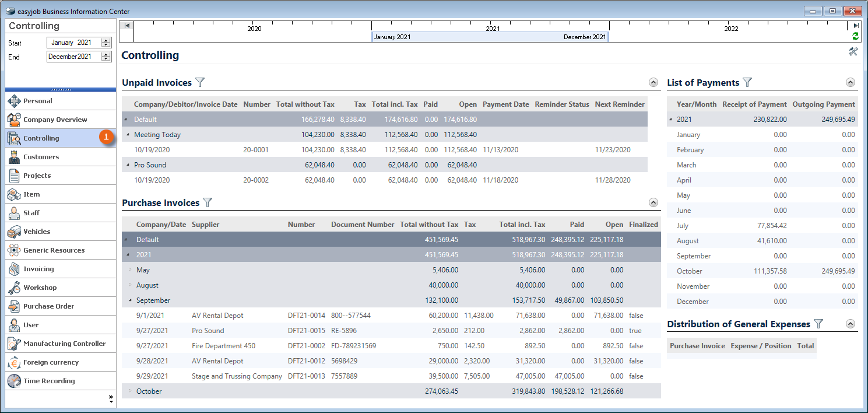Open the Customers navigation item
The height and width of the screenshot is (413, 868).
tap(41, 157)
